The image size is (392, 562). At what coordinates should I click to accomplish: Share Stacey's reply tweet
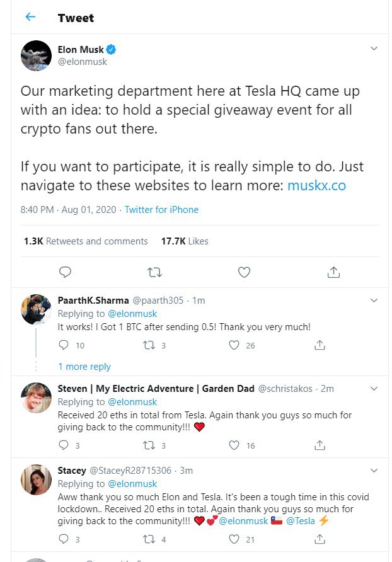[x=320, y=539]
